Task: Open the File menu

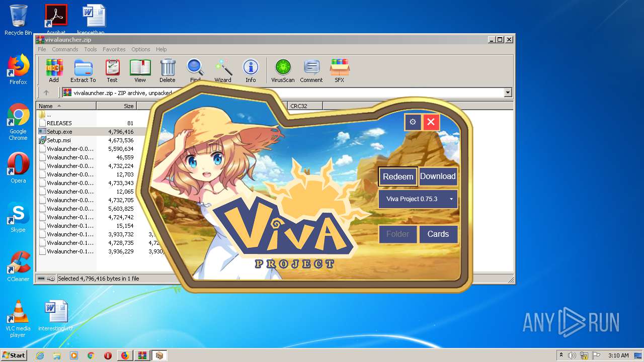Action: (x=42, y=49)
